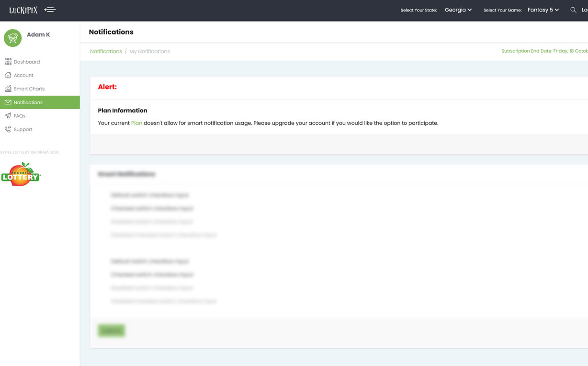Click the Select Your State label

(x=418, y=10)
